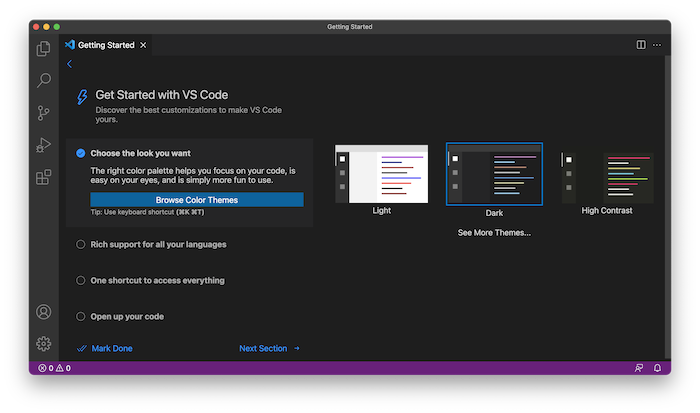This screenshot has width=700, height=413.
Task: Open the Run and Debug view
Action: [x=43, y=145]
